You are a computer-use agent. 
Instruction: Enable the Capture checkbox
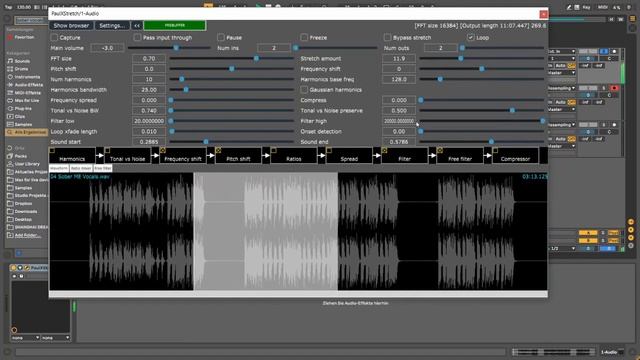tap(54, 37)
